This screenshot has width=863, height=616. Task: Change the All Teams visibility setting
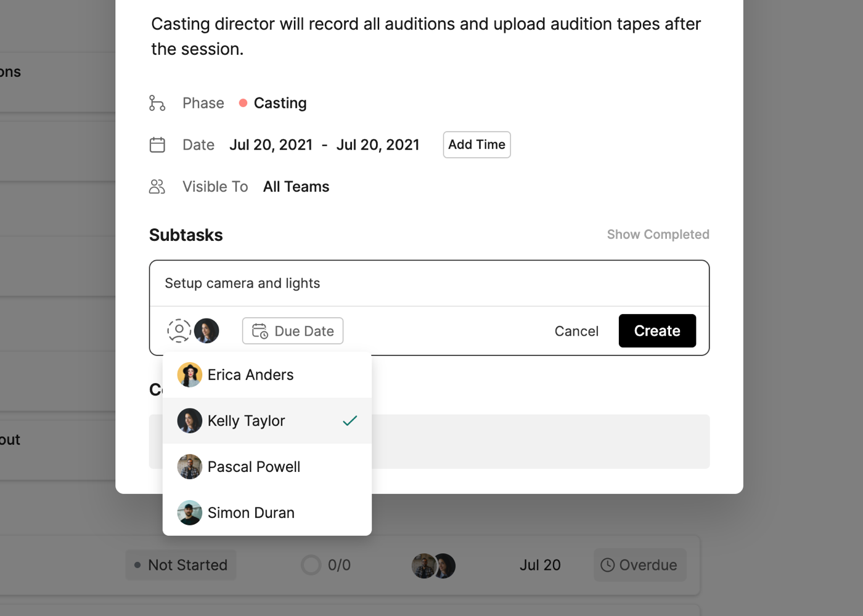click(296, 187)
